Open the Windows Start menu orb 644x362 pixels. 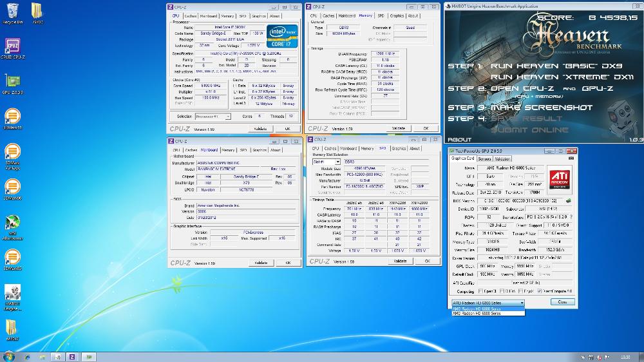[x=8, y=357]
